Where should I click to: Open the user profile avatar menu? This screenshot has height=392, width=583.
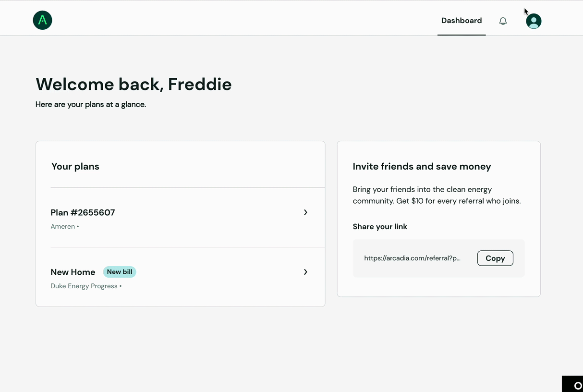click(534, 21)
